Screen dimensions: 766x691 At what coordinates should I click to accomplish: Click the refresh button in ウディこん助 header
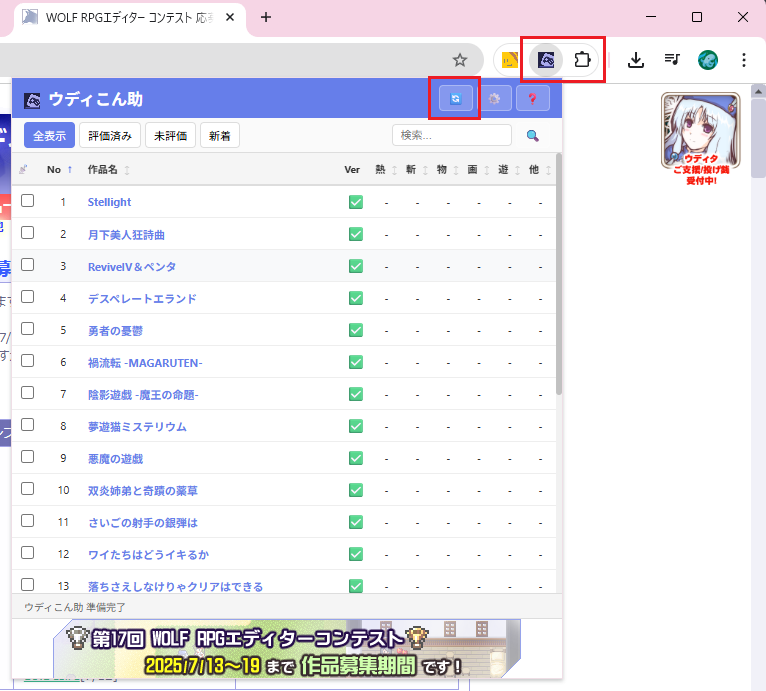coord(455,99)
